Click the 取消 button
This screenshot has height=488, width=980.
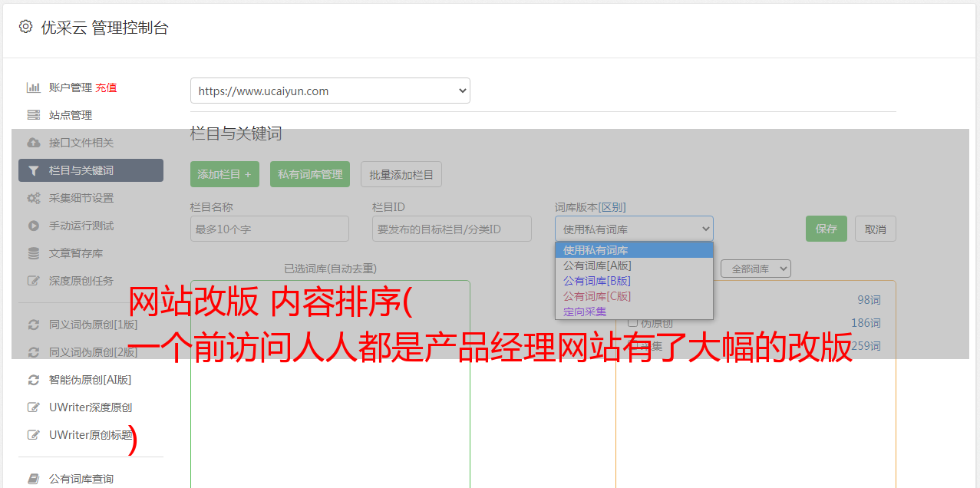[x=876, y=229]
